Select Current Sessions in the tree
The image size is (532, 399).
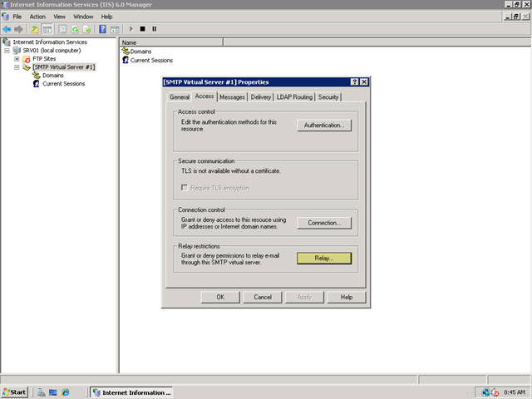coord(64,84)
